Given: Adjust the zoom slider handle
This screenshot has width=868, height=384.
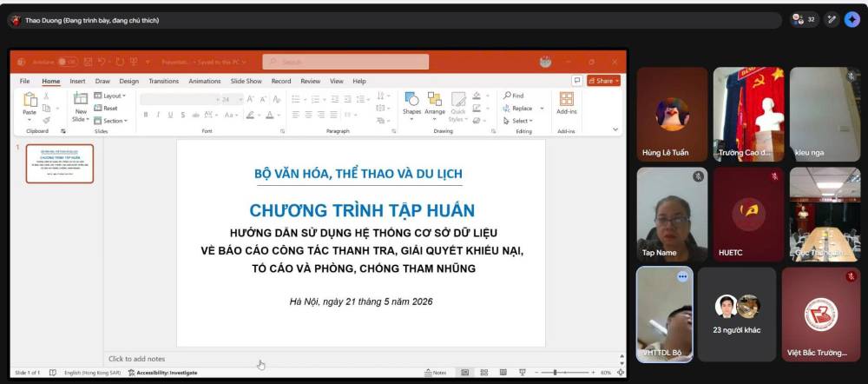Looking at the screenshot, I should coord(555,373).
